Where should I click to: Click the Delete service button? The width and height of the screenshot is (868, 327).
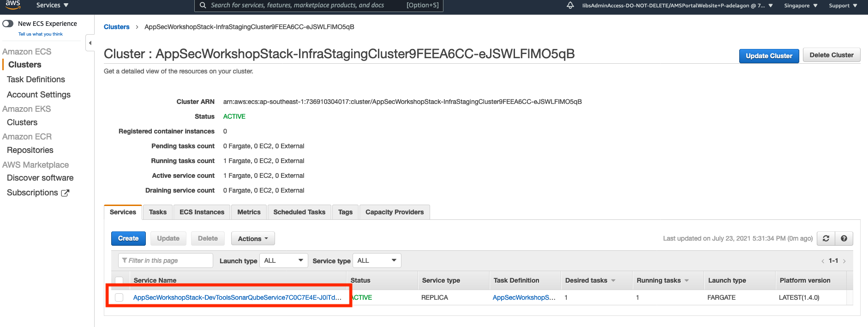click(x=208, y=238)
